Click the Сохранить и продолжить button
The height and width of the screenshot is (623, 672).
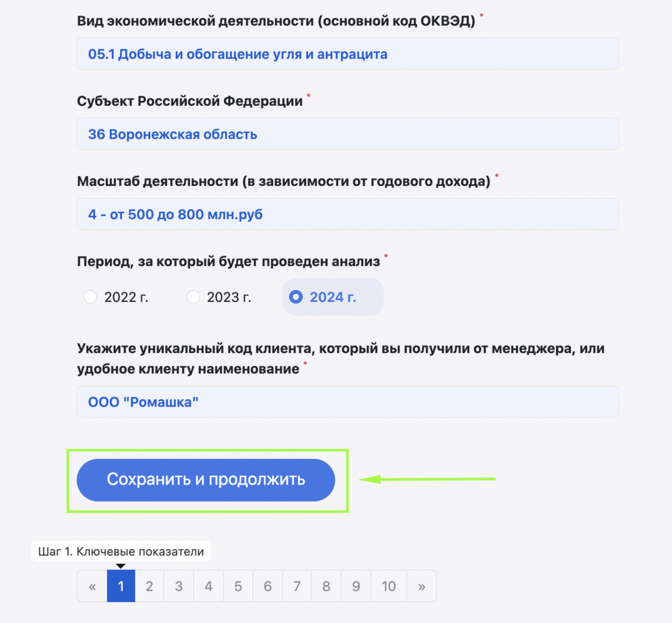coord(206,480)
